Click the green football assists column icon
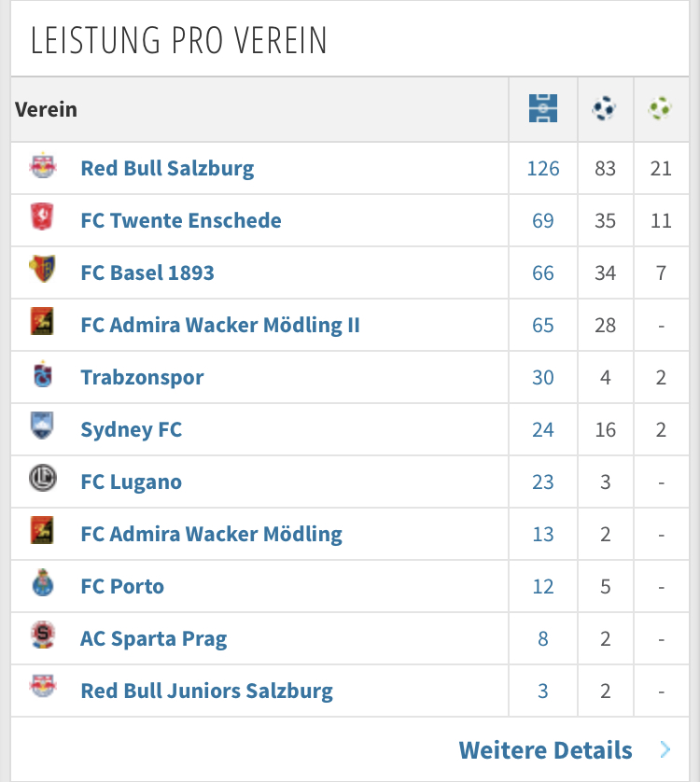Screen dimensions: 700x782 [x=660, y=108]
